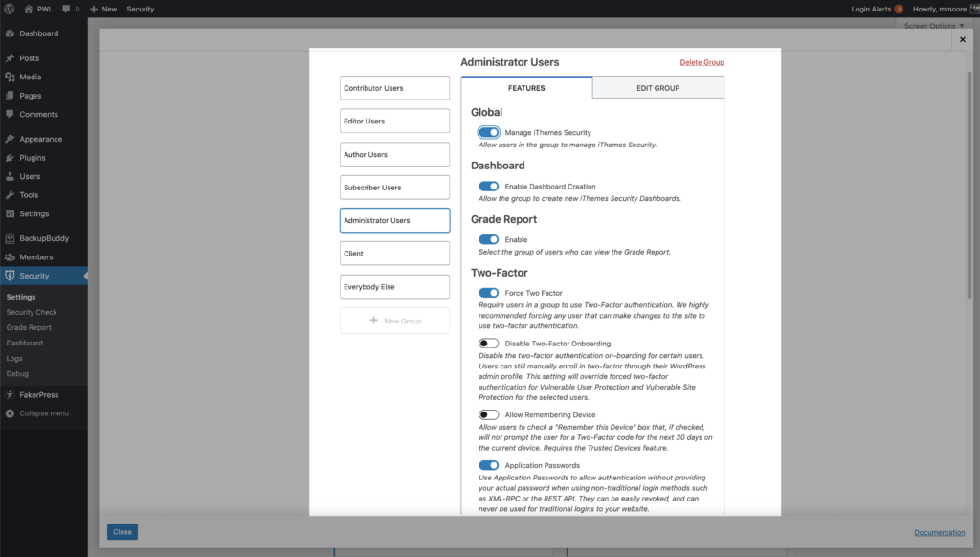Click the New Group button
This screenshot has height=557, width=980.
394,320
